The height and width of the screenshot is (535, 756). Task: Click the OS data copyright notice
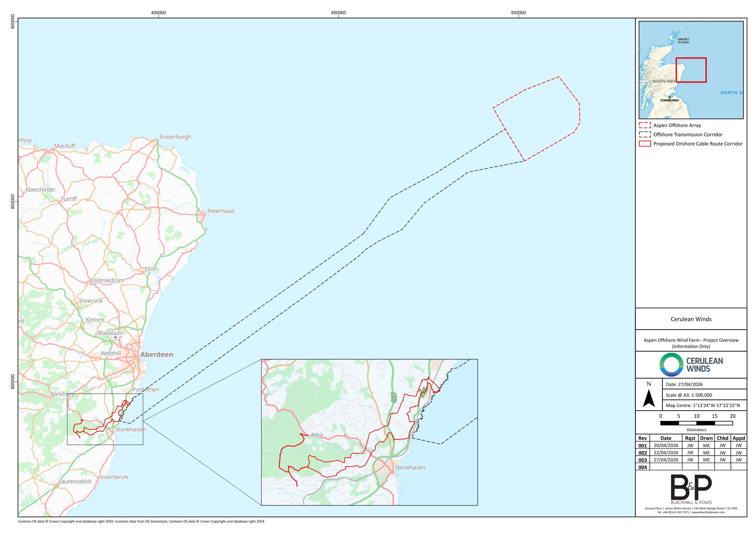click(141, 522)
